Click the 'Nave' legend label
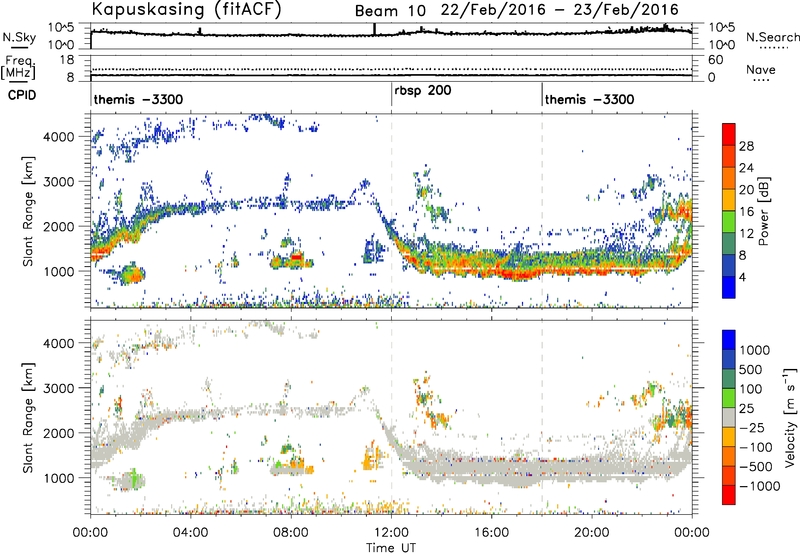800x554 pixels. point(761,70)
